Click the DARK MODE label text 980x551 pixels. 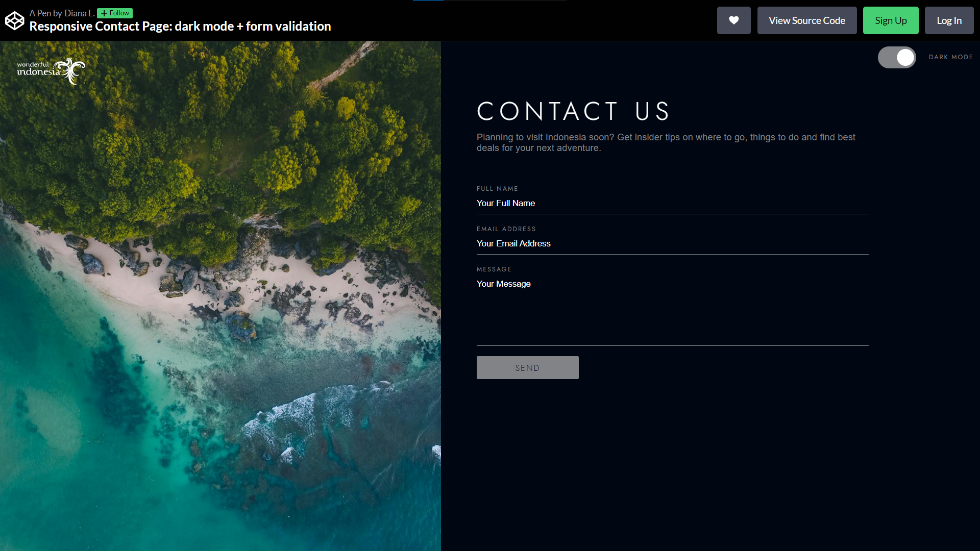tap(950, 57)
